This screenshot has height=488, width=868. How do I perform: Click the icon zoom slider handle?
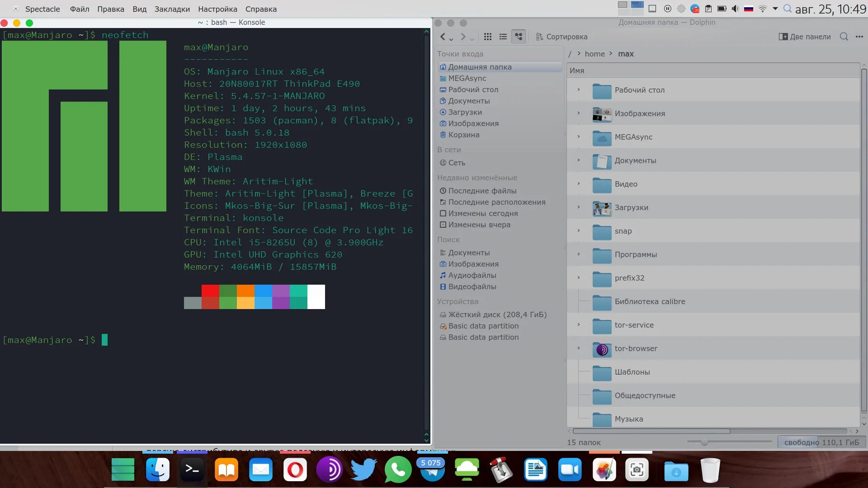(704, 442)
